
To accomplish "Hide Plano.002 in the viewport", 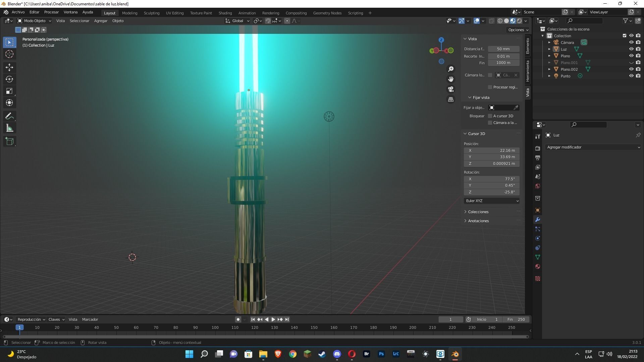I will (x=631, y=69).
